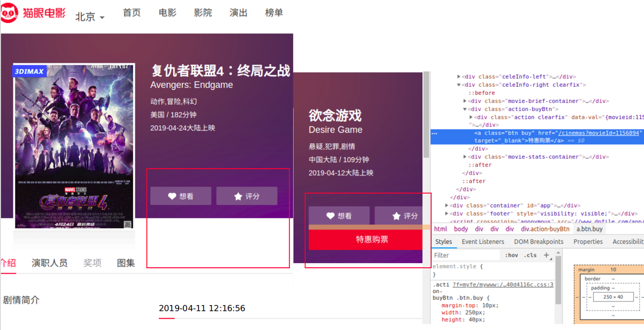Go to the 首页 nav item
644x330 pixels.
(132, 13)
